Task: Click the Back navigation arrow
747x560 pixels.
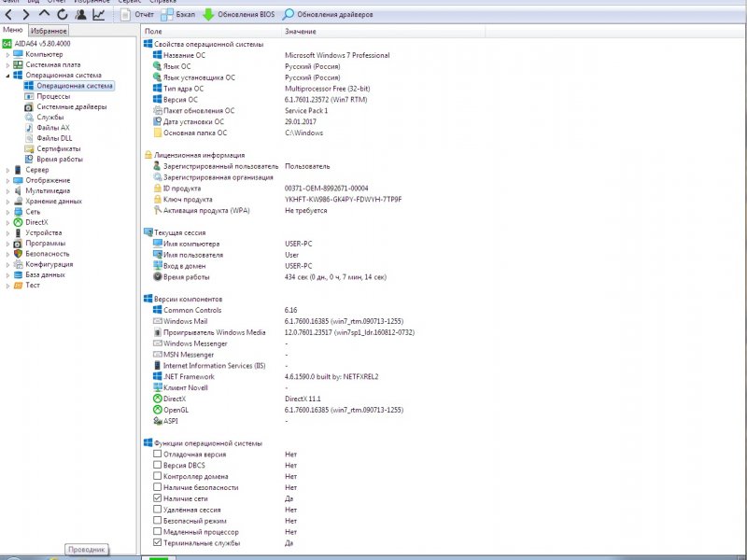Action: 8,15
